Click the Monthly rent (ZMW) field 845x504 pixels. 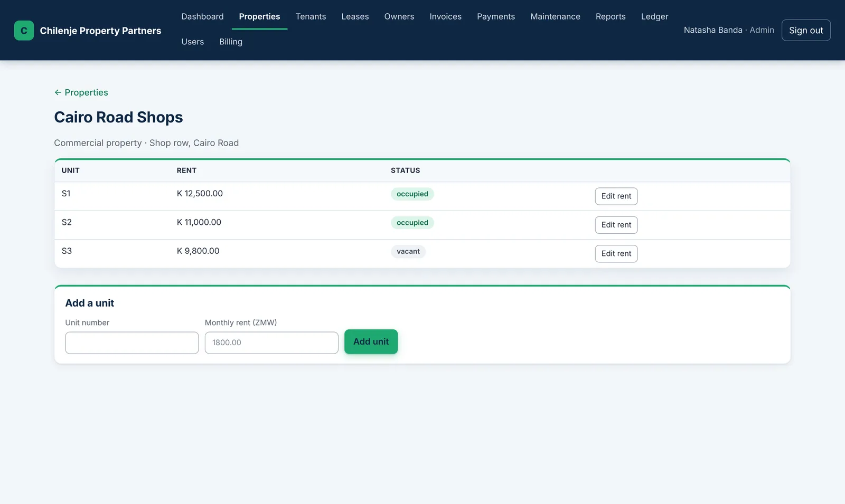[x=271, y=343]
